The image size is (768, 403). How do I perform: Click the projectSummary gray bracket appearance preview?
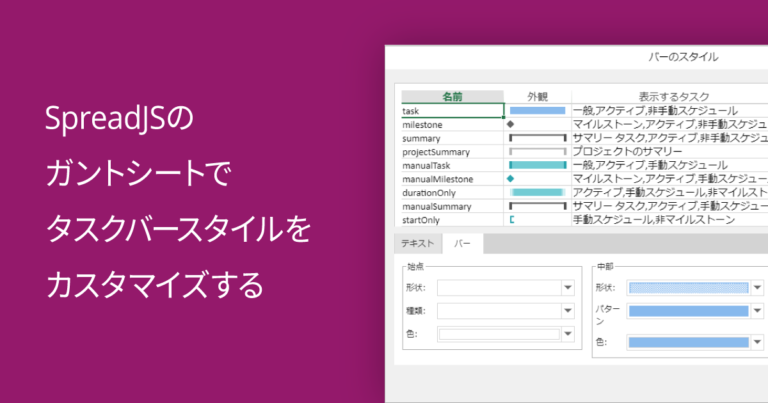537,152
